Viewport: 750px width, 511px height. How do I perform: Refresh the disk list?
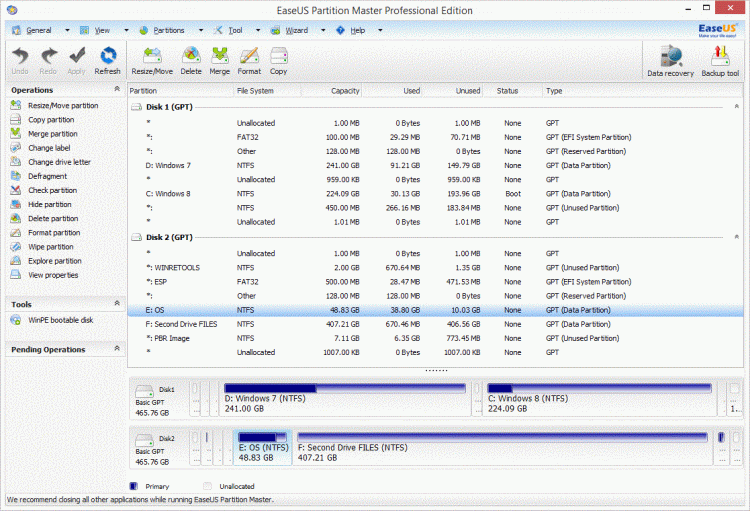point(108,61)
